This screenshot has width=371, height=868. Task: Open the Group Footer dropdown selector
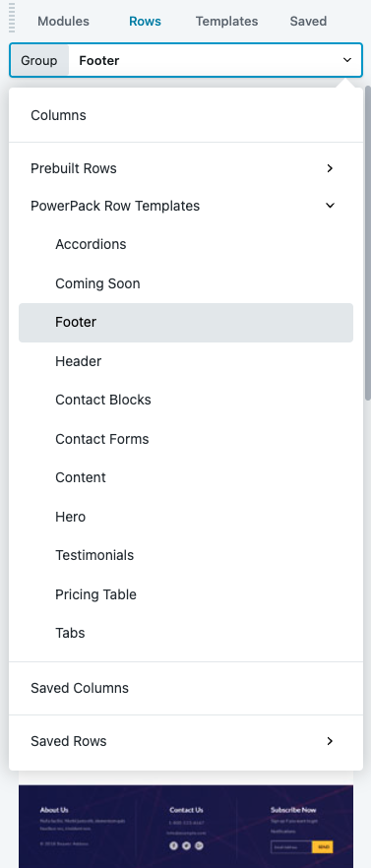[x=185, y=60]
